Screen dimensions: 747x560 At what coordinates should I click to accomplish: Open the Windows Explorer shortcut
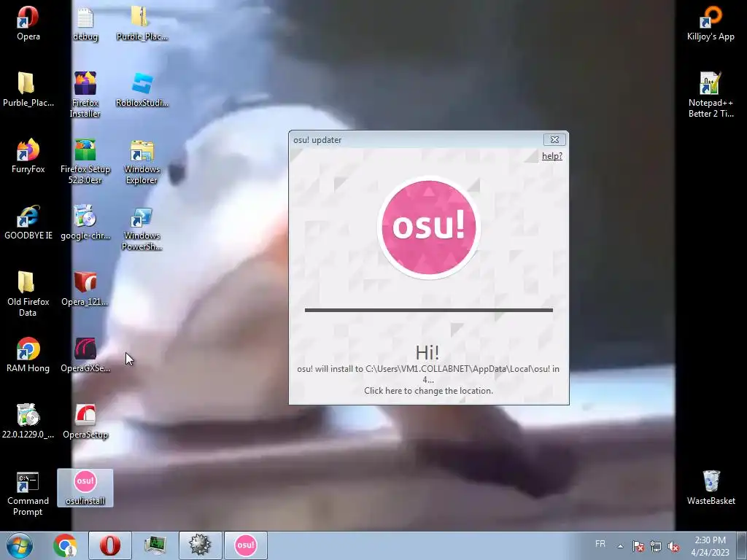tap(142, 161)
